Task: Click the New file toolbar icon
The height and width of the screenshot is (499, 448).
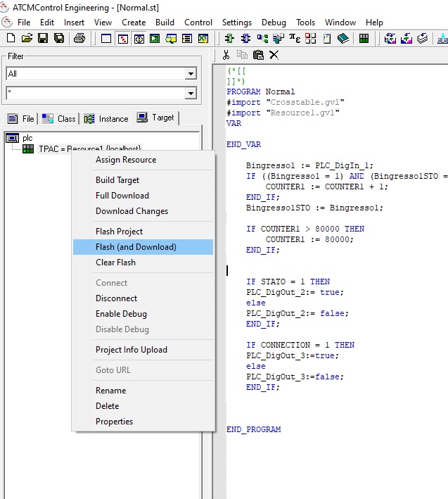Action: [x=11, y=39]
